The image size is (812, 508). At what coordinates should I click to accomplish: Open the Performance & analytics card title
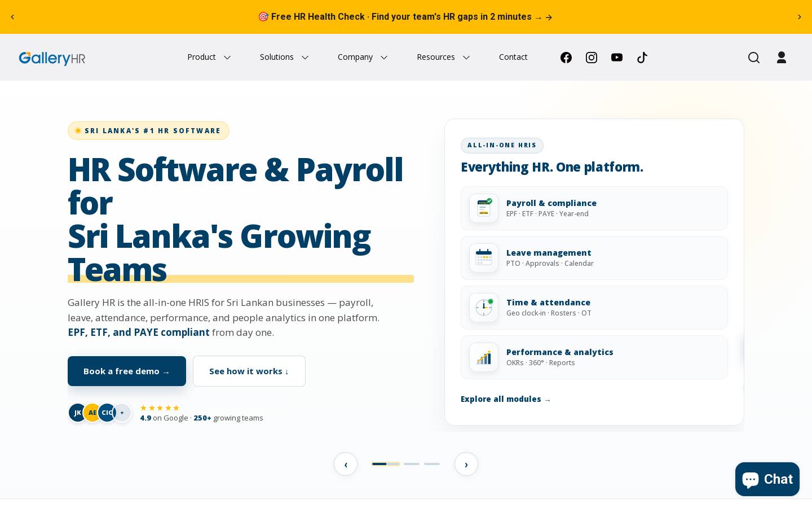click(559, 352)
